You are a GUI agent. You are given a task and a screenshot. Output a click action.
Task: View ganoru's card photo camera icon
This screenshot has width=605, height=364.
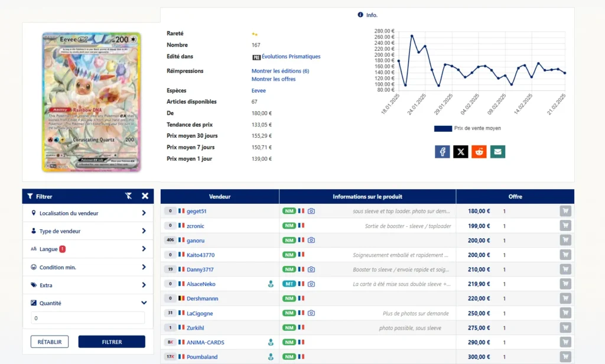[x=311, y=240]
